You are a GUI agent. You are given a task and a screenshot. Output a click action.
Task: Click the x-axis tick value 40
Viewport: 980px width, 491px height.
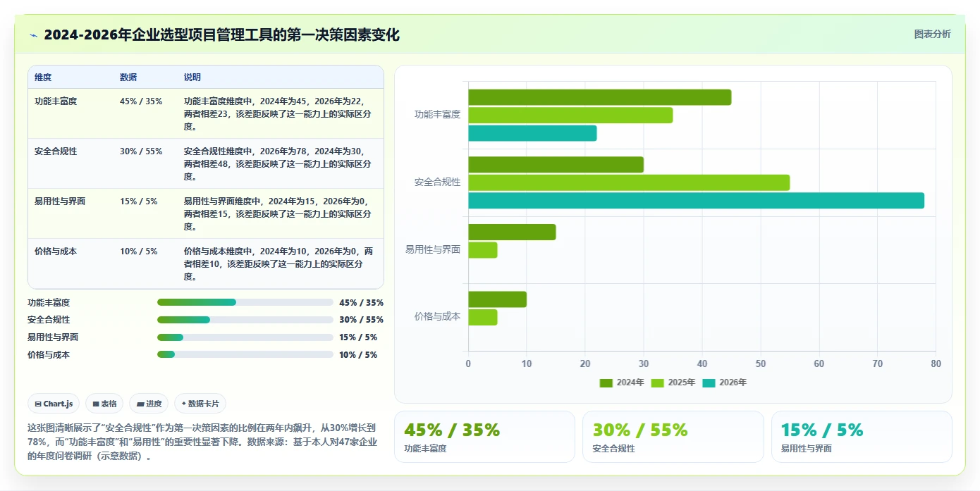click(x=702, y=363)
